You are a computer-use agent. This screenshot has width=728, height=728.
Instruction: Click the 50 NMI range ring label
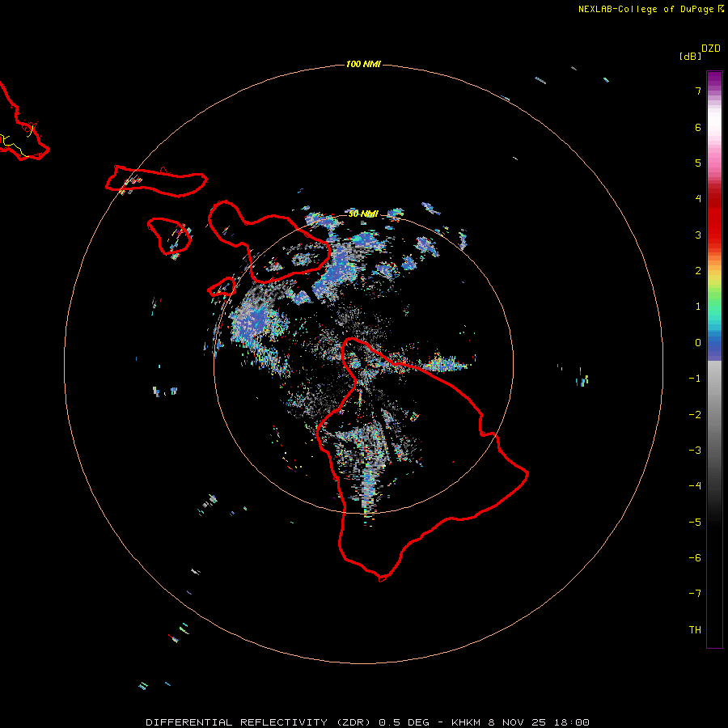[363, 214]
